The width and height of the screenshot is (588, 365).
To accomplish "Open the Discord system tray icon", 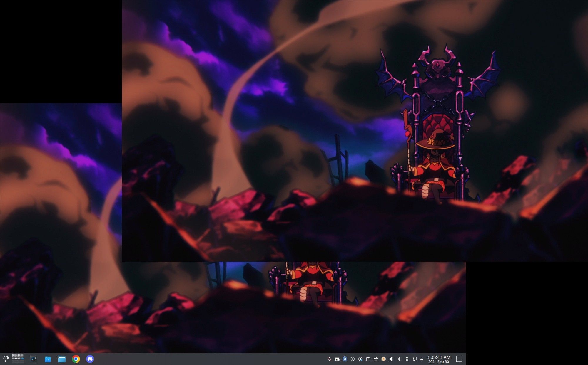I will [x=337, y=359].
